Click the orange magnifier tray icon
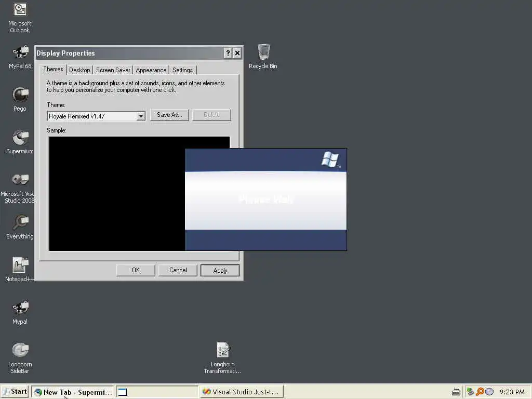Image resolution: width=532 pixels, height=399 pixels. coord(480,392)
